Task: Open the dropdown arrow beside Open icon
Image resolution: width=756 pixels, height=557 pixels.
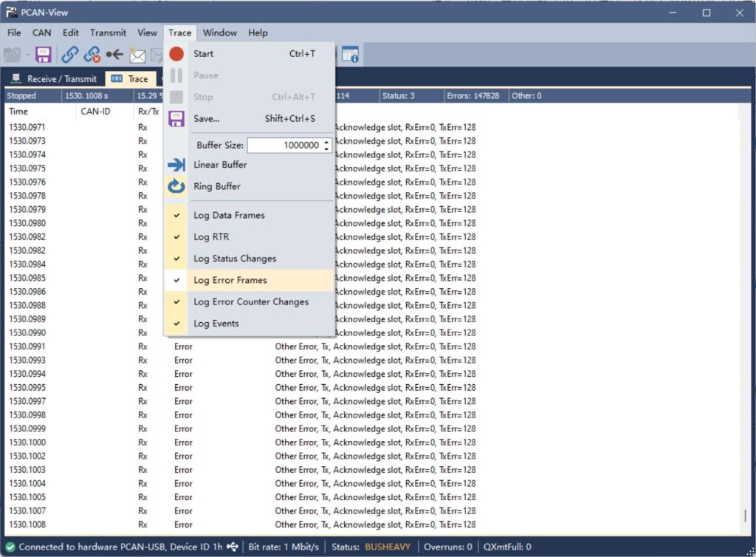Action: [x=27, y=55]
